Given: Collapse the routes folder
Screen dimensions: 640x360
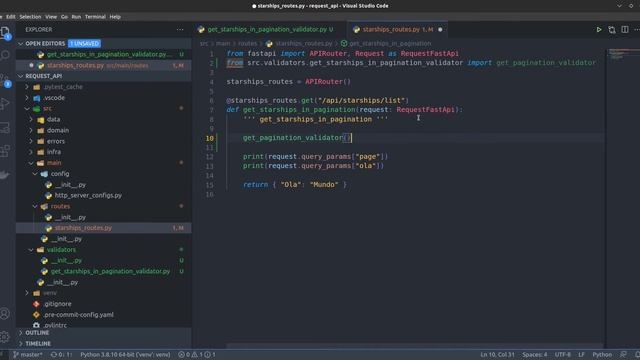Looking at the screenshot, I should coord(60,206).
